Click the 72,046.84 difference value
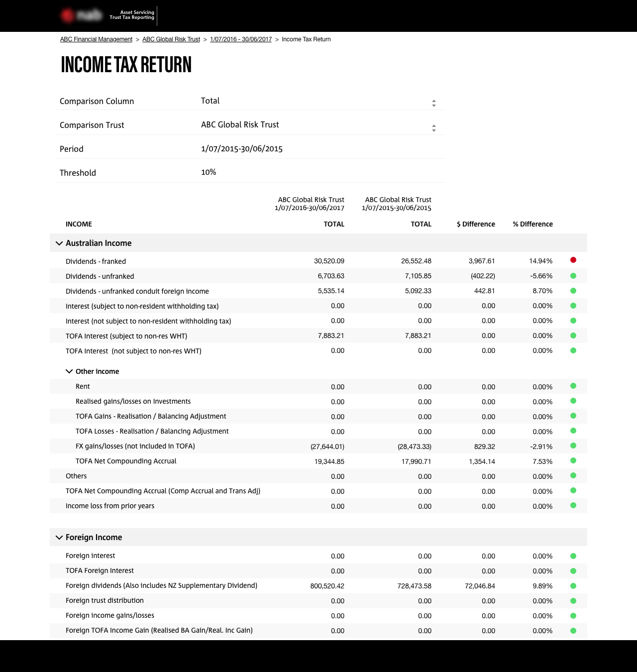The image size is (637, 672). (x=480, y=586)
